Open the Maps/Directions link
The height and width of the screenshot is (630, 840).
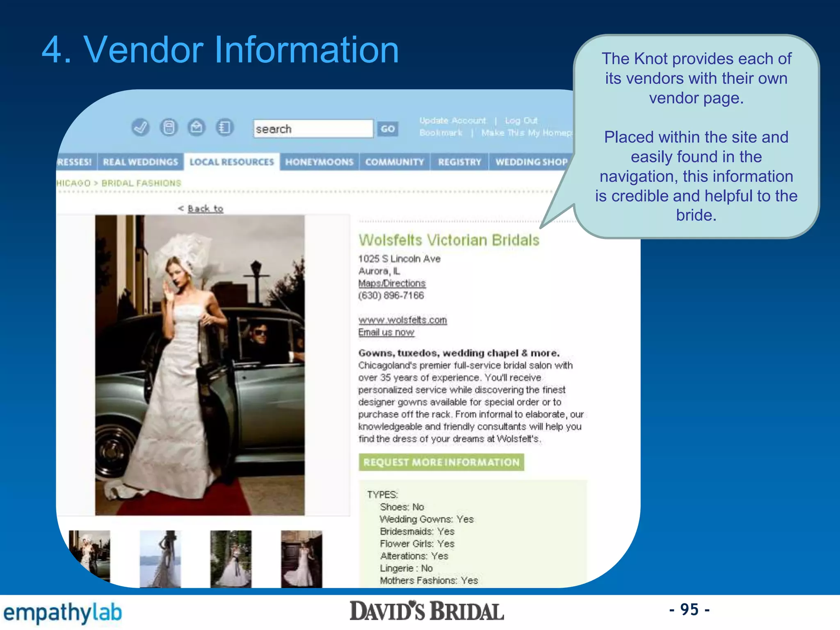coord(392,283)
